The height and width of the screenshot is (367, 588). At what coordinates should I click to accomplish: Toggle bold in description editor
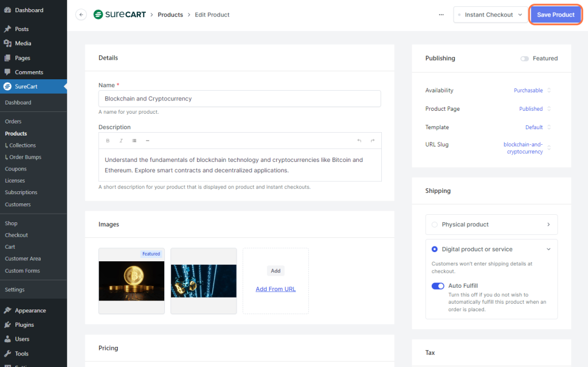107,141
